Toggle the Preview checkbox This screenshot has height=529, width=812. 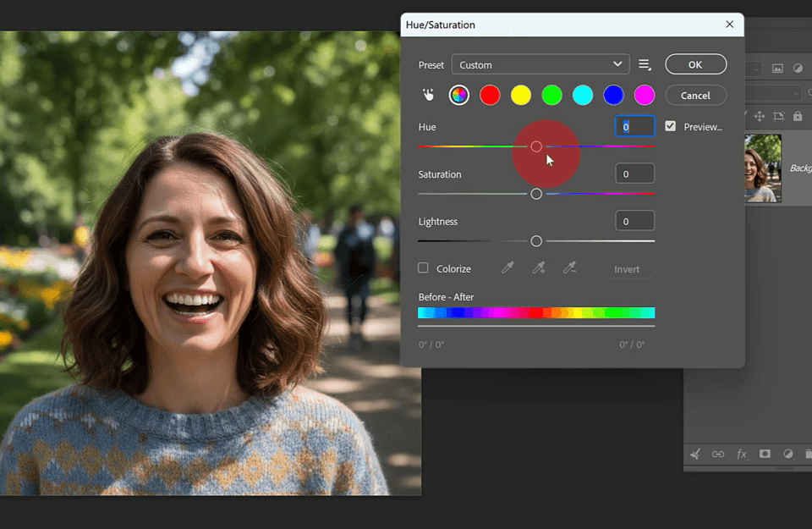(x=670, y=126)
